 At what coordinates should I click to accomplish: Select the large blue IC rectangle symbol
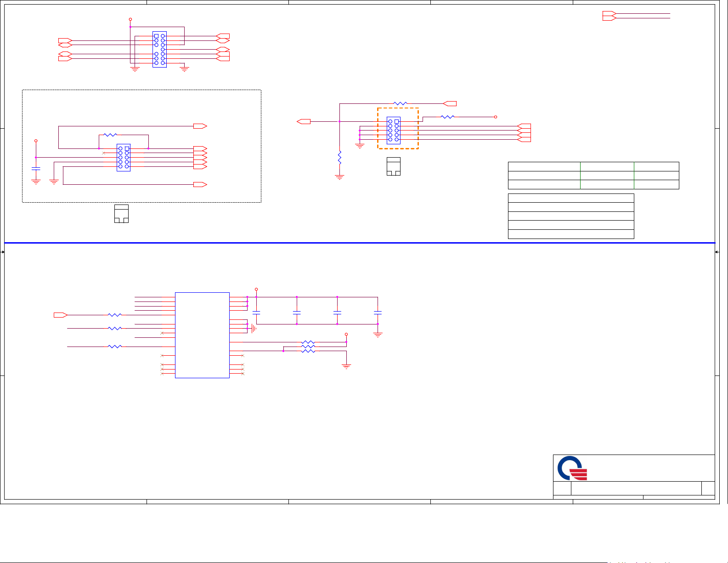[202, 335]
